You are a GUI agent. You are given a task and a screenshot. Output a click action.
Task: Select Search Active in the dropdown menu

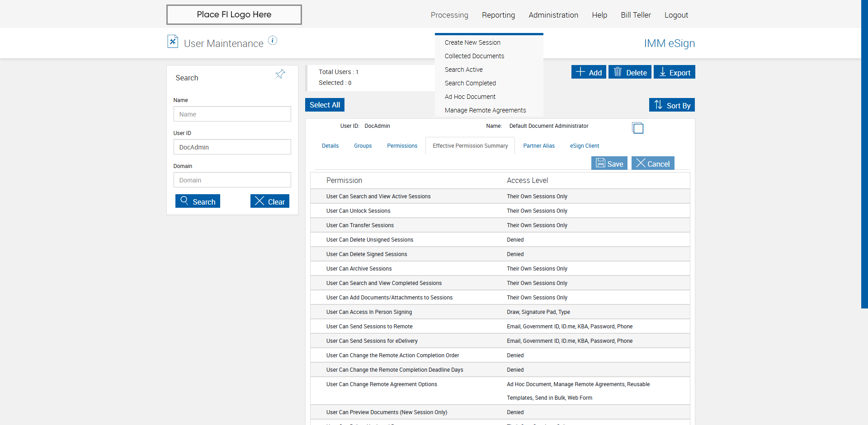coord(463,70)
